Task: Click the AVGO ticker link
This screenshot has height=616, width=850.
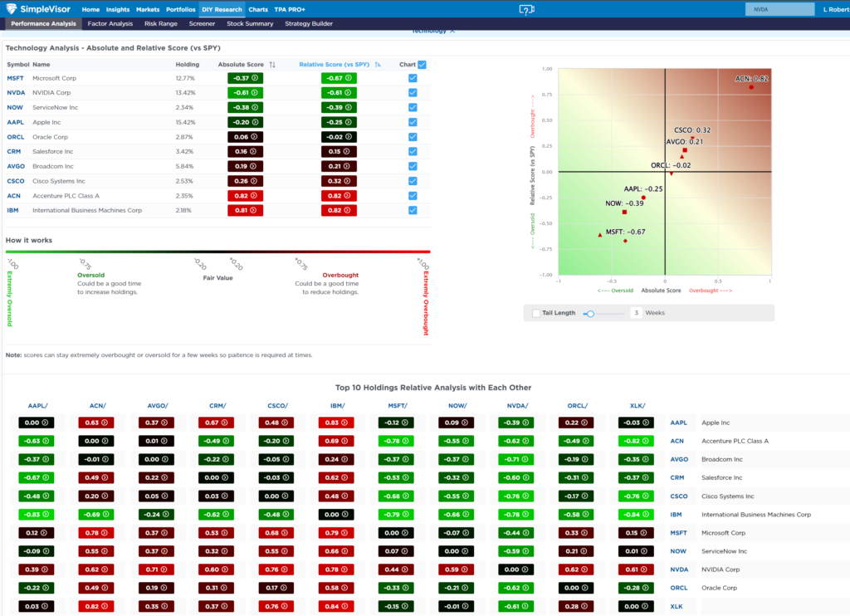Action: click(15, 165)
